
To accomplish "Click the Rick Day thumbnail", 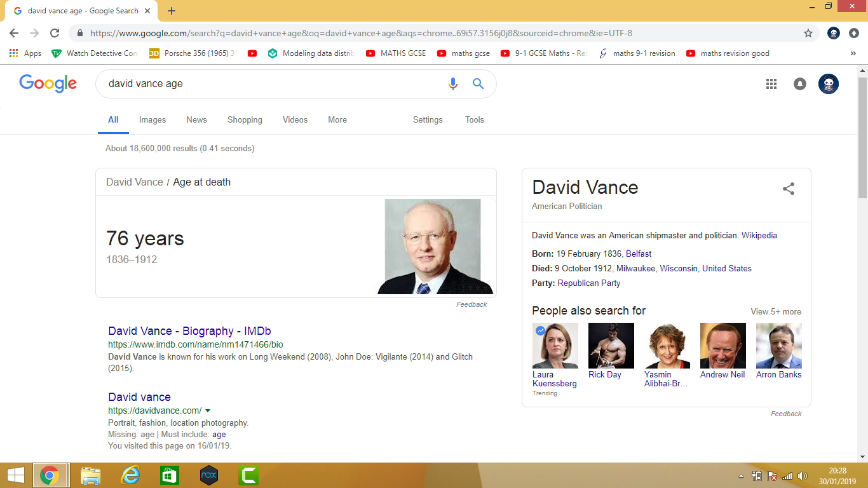I will click(x=611, y=346).
